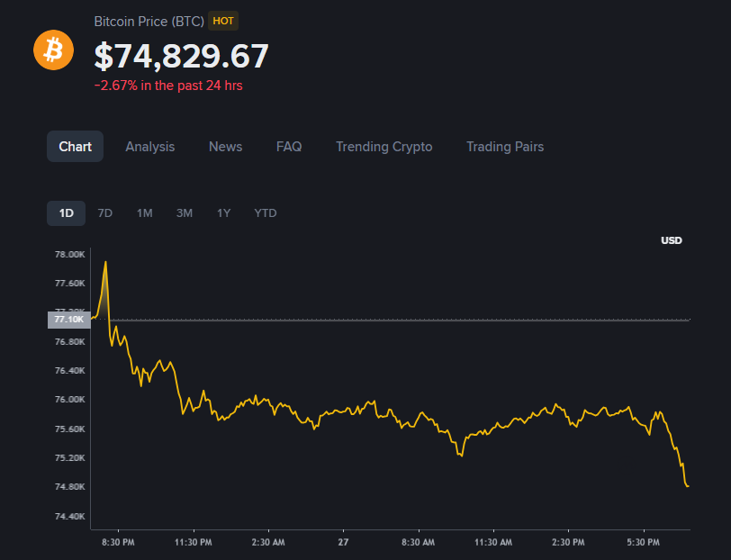The image size is (731, 560).
Task: Click the 11:30 PM x-axis label
Action: pyautogui.click(x=193, y=542)
